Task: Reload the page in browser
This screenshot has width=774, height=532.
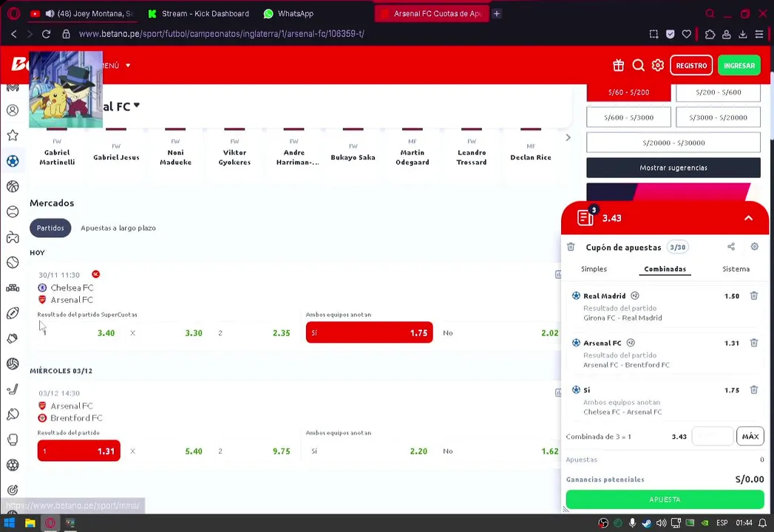Action: [46, 33]
